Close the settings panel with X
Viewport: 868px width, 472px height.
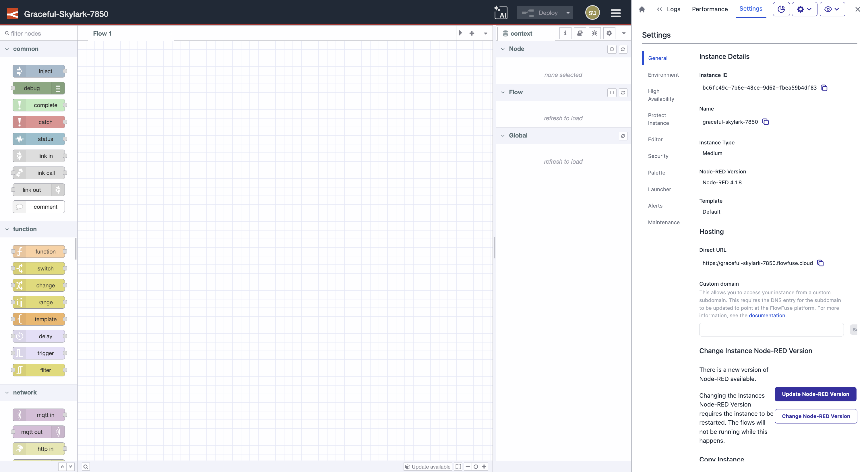pos(858,9)
